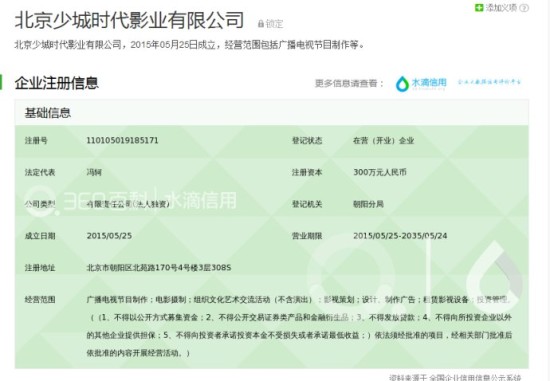Click the 登记状态 label

307,141
